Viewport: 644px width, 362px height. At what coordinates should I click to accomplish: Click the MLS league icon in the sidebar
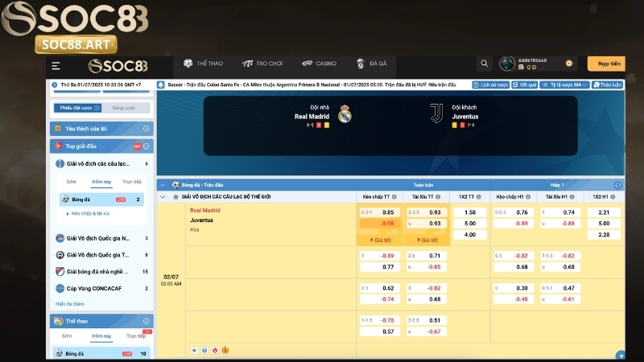coord(60,272)
